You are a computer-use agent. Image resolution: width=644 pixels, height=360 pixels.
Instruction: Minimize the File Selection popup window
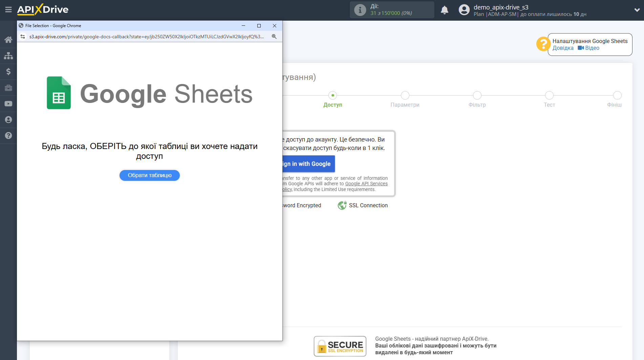[243, 26]
